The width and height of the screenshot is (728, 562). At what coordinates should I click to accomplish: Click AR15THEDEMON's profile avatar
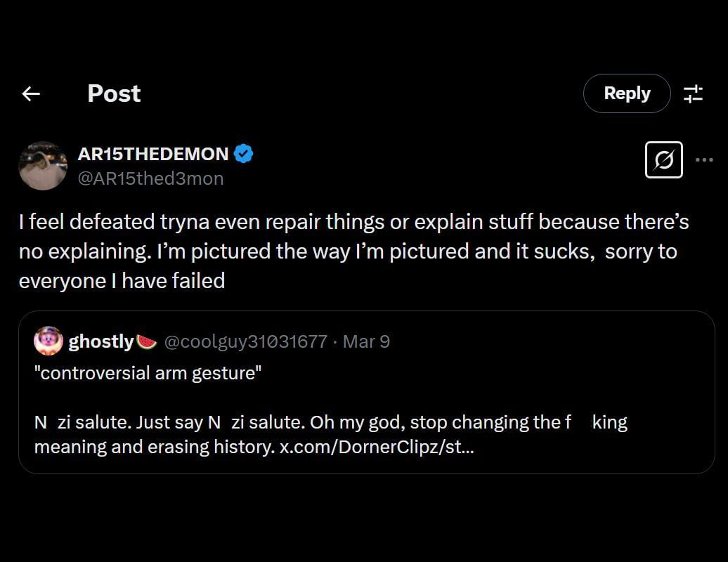(43, 165)
